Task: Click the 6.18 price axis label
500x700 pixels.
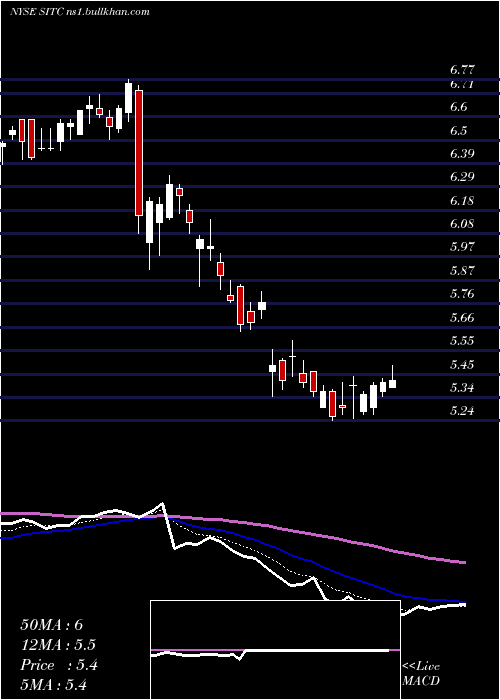Action: pos(462,201)
